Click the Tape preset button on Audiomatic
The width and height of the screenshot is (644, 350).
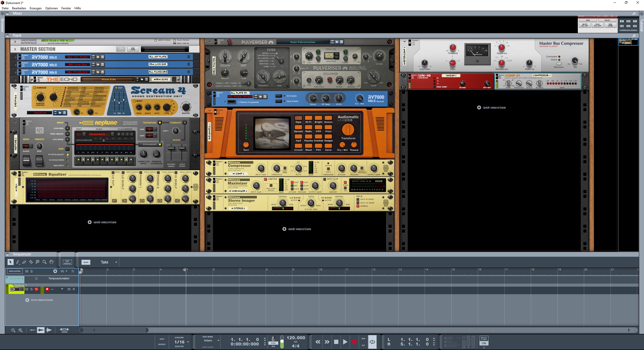pos(298,118)
